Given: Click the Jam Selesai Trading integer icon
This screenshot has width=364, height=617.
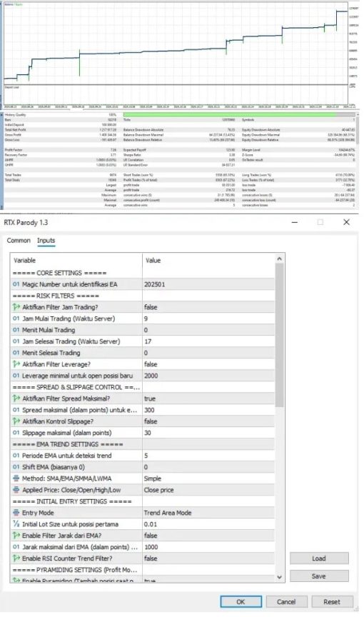Looking at the screenshot, I should [16, 341].
